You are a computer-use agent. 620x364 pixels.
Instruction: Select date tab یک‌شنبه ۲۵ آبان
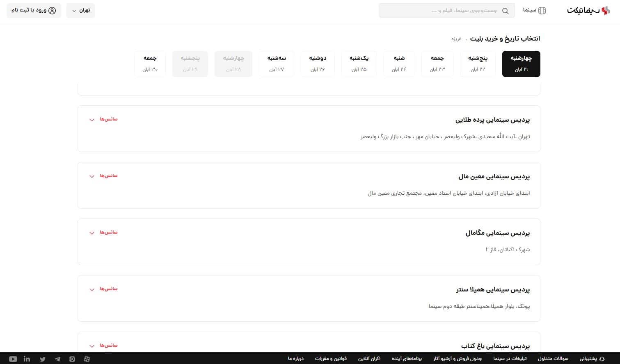click(x=359, y=64)
